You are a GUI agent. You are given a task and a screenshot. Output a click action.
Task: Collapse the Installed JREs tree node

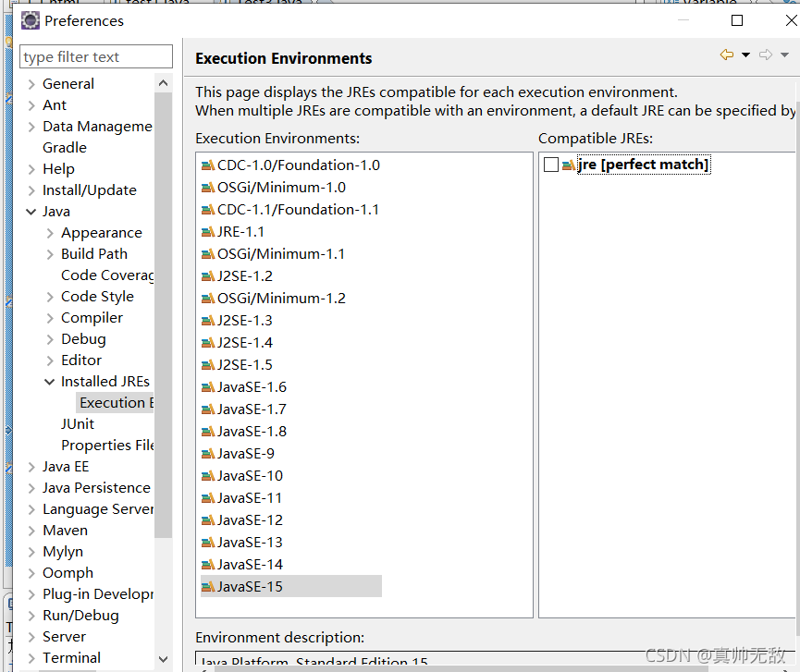tap(49, 381)
